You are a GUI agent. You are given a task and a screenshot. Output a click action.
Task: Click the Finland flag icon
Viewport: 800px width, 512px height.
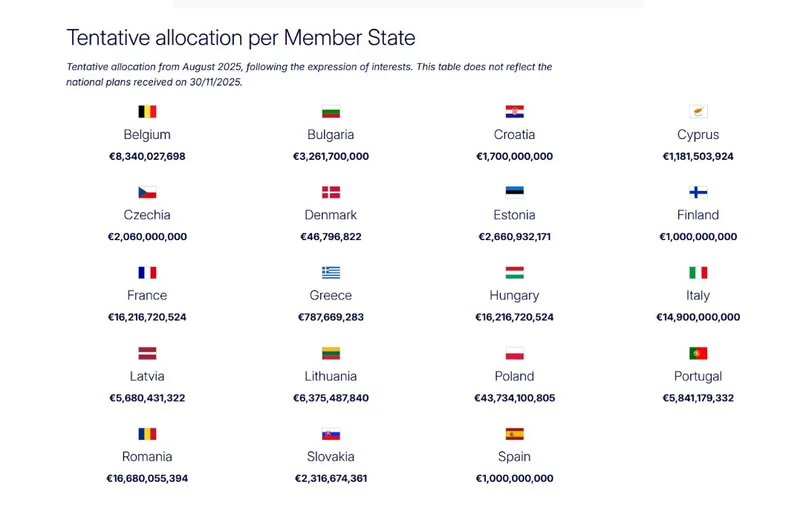698,192
